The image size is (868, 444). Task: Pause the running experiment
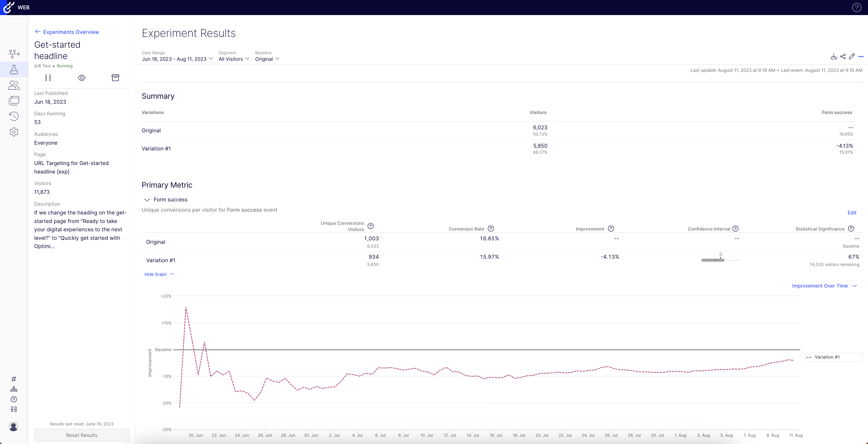pyautogui.click(x=48, y=78)
